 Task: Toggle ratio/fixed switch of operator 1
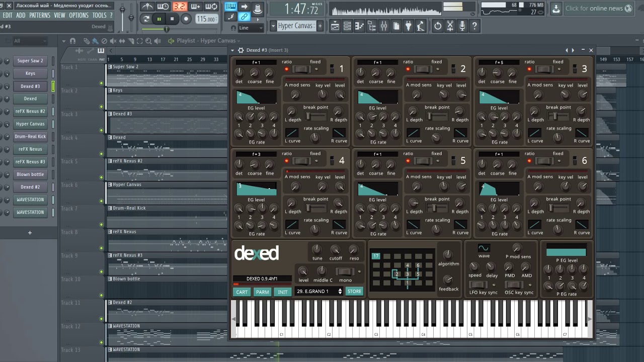tap(302, 69)
